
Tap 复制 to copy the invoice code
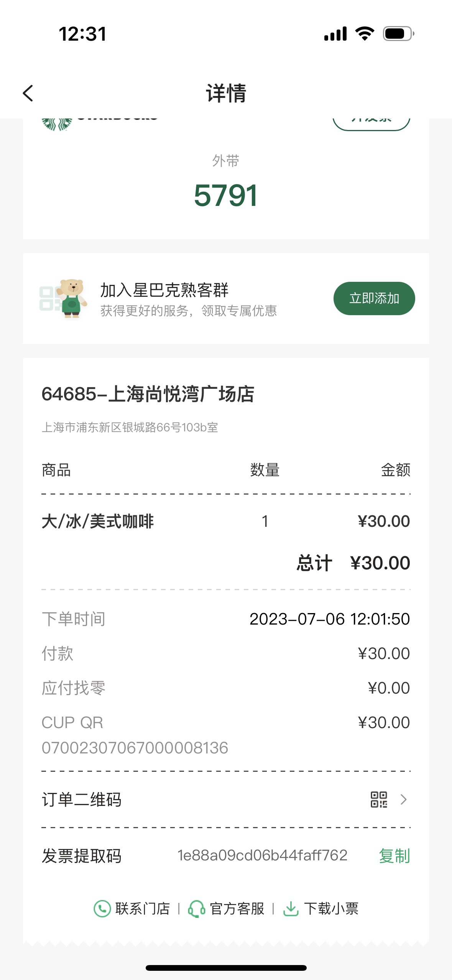tap(394, 856)
